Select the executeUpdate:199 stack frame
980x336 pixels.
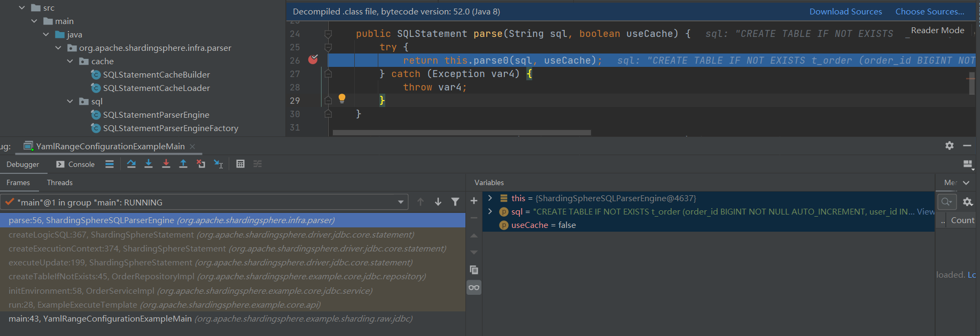(x=232, y=262)
